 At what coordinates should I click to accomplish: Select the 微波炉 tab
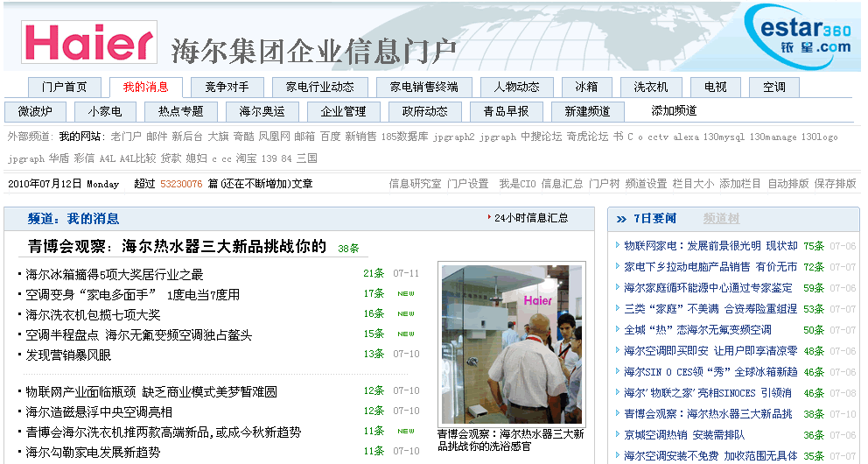coord(35,111)
